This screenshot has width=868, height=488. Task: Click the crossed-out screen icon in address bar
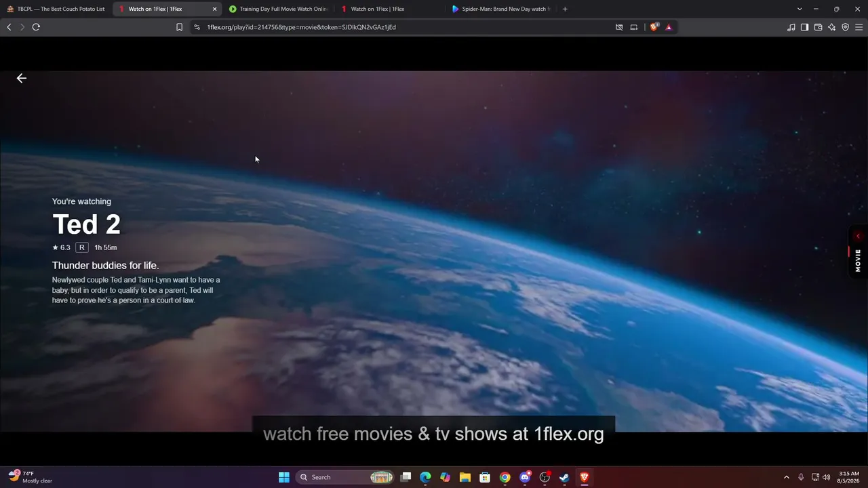point(619,27)
